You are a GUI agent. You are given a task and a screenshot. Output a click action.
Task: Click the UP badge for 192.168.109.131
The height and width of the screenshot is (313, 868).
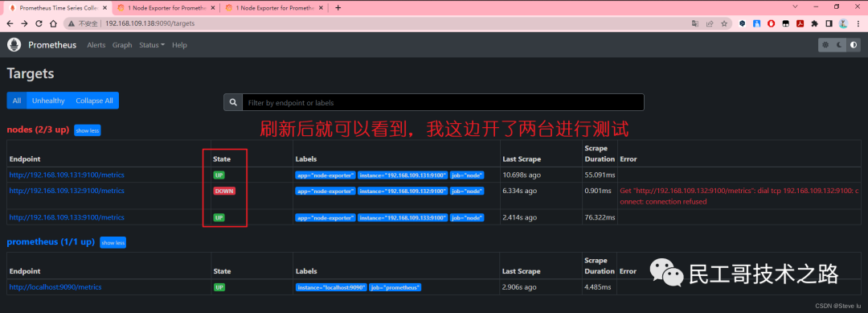pos(219,175)
